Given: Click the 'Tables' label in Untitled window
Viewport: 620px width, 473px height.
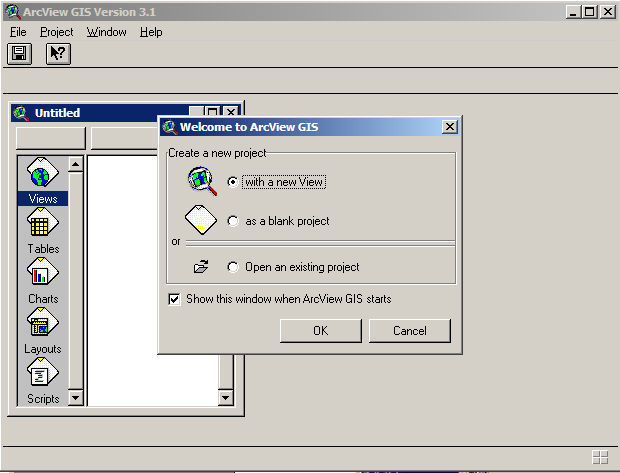Looking at the screenshot, I should 43,249.
